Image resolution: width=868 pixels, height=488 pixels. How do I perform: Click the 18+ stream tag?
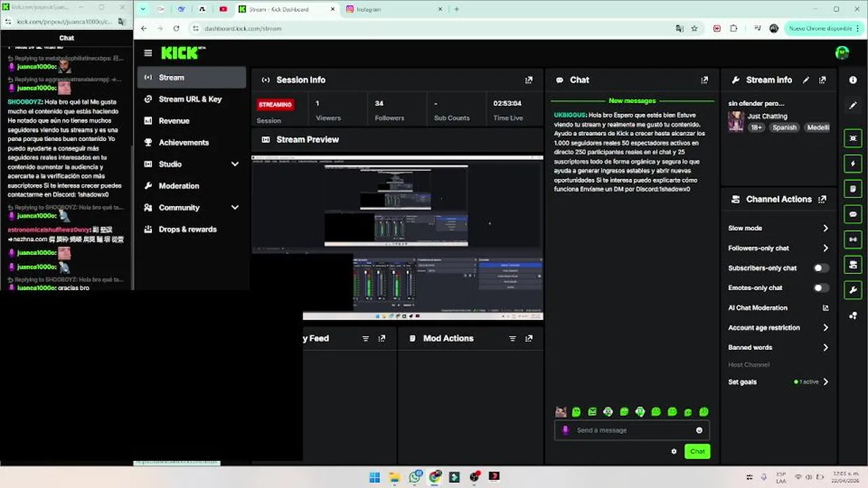(x=756, y=127)
